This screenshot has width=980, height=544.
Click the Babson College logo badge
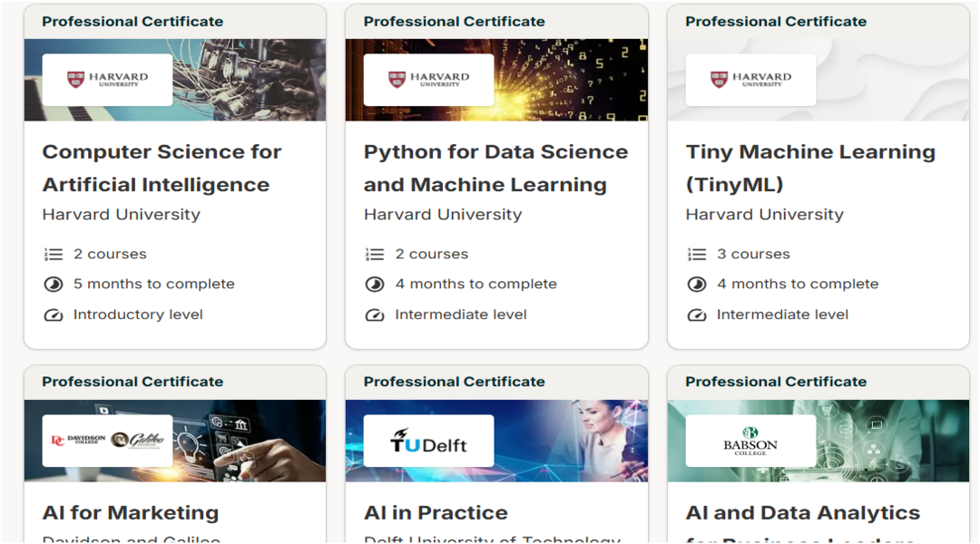click(750, 441)
